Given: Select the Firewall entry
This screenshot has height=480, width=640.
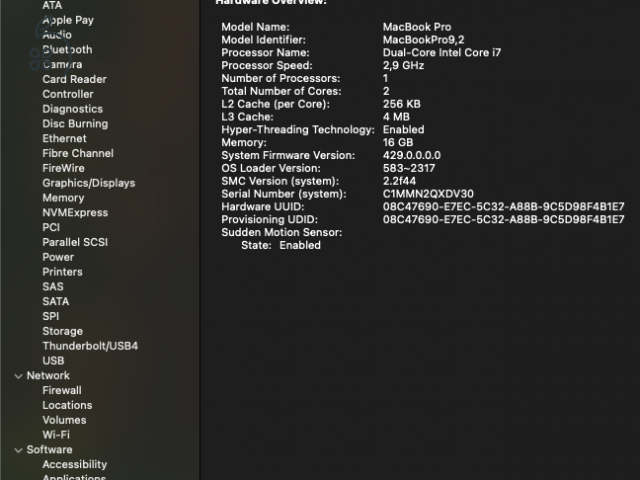Looking at the screenshot, I should [62, 391].
